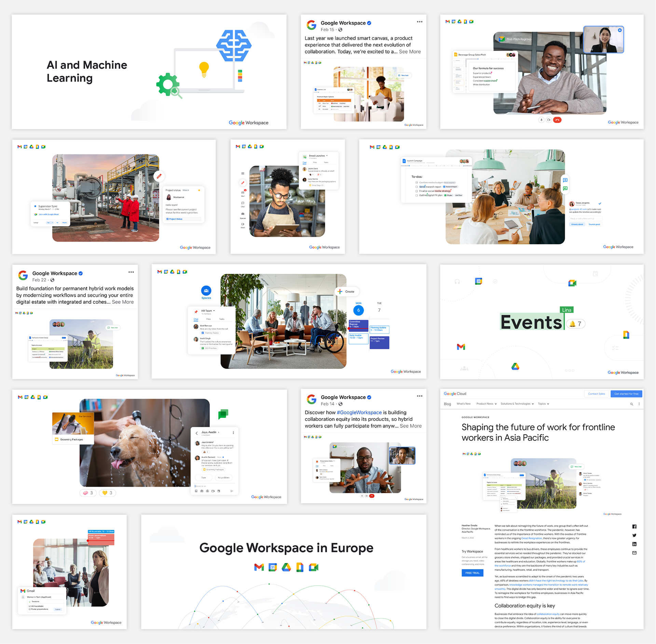Check the 'Send research report' checkbox
The image size is (656, 644).
416,187
